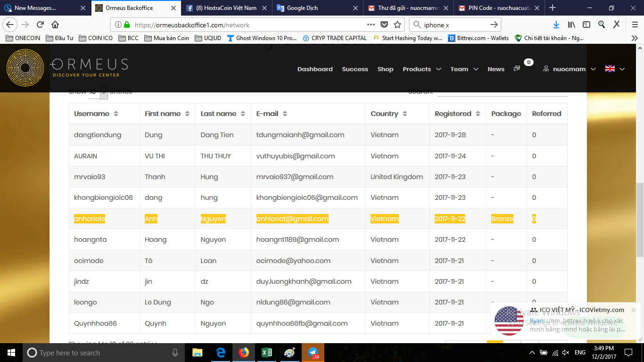Click the Ormeus logo

tap(67, 67)
